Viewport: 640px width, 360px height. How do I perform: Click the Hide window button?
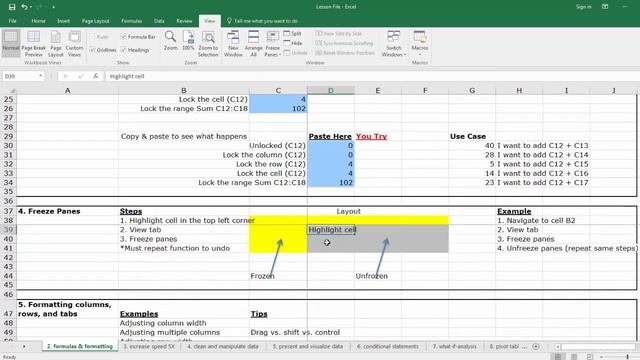tap(293, 43)
